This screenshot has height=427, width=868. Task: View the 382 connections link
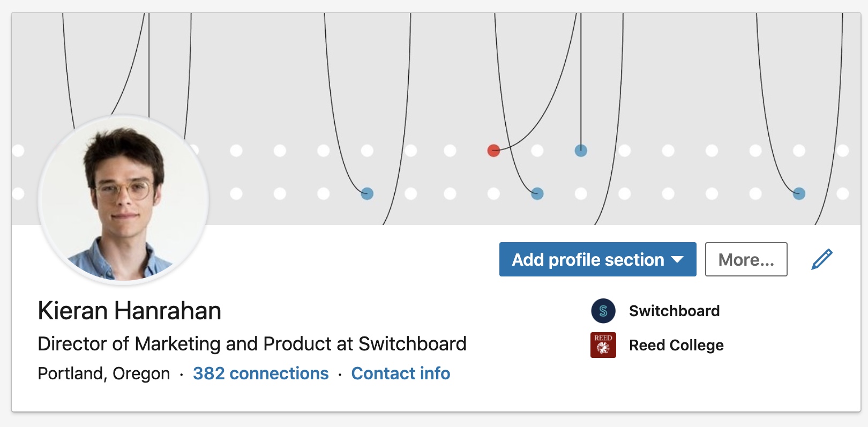click(261, 373)
